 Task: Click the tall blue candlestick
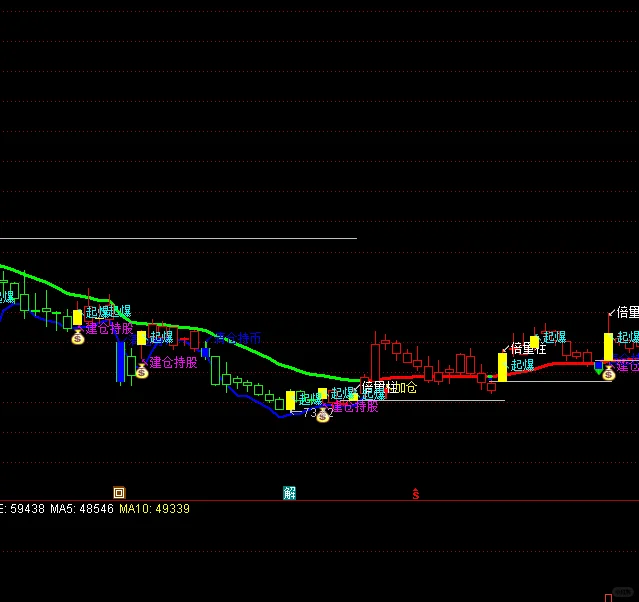coord(120,362)
